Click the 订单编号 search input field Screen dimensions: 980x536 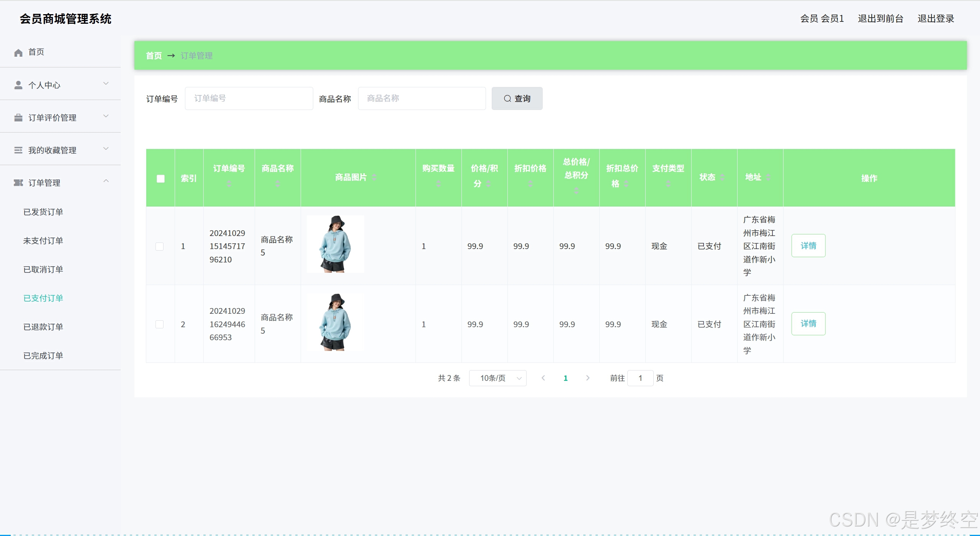249,98
